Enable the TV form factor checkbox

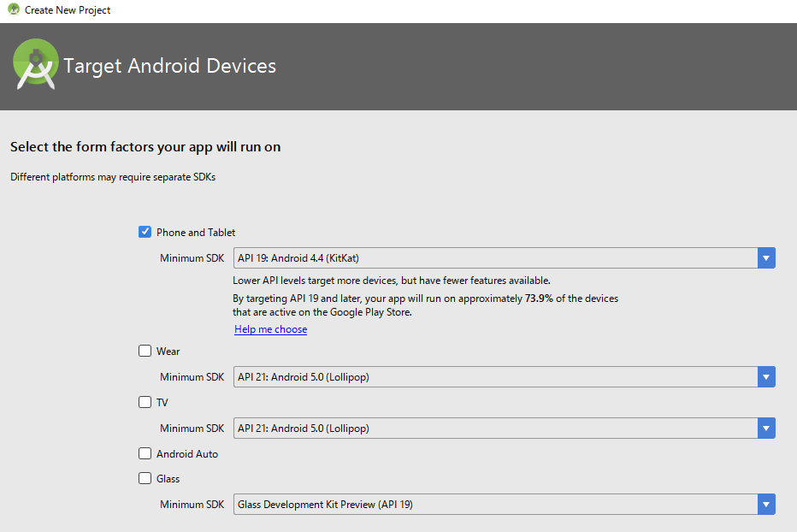(x=145, y=402)
